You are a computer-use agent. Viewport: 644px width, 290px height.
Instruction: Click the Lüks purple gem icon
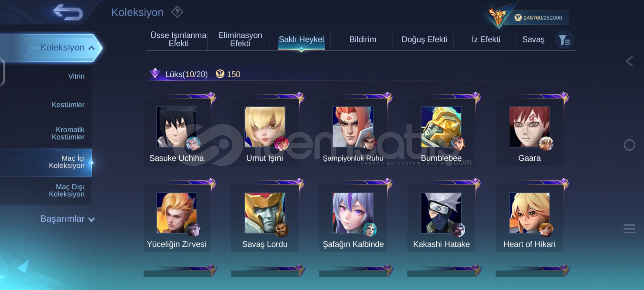[155, 73]
